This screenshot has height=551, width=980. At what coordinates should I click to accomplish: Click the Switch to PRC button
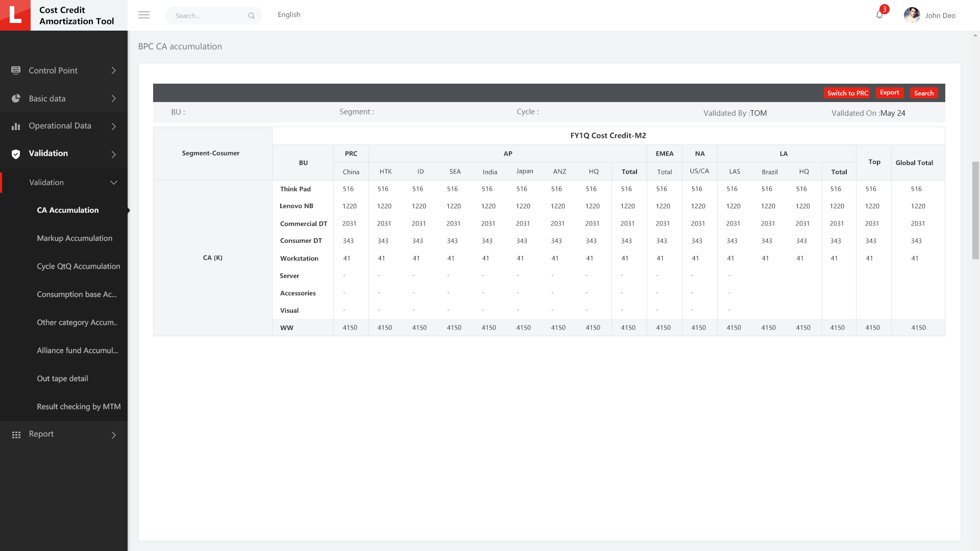click(x=847, y=93)
